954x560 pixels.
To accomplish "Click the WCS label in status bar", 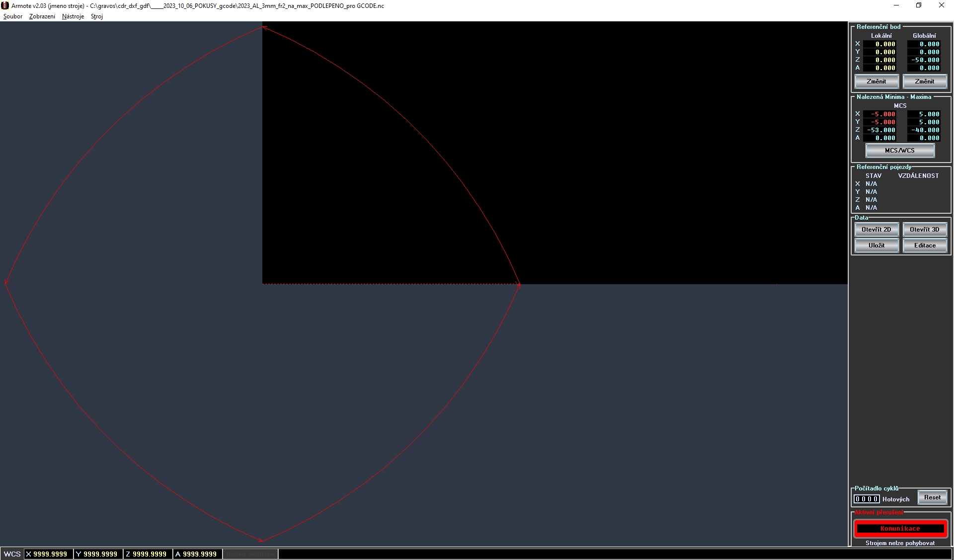I will click(12, 554).
